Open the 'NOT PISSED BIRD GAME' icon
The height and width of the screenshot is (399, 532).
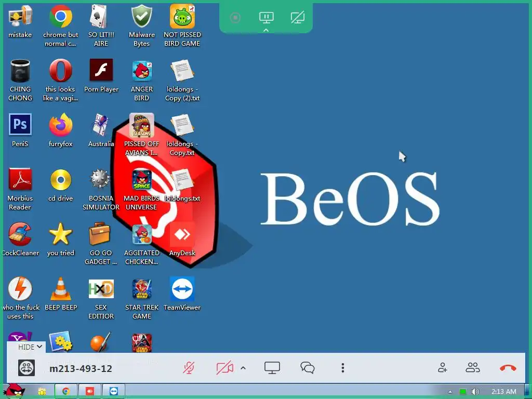182,16
